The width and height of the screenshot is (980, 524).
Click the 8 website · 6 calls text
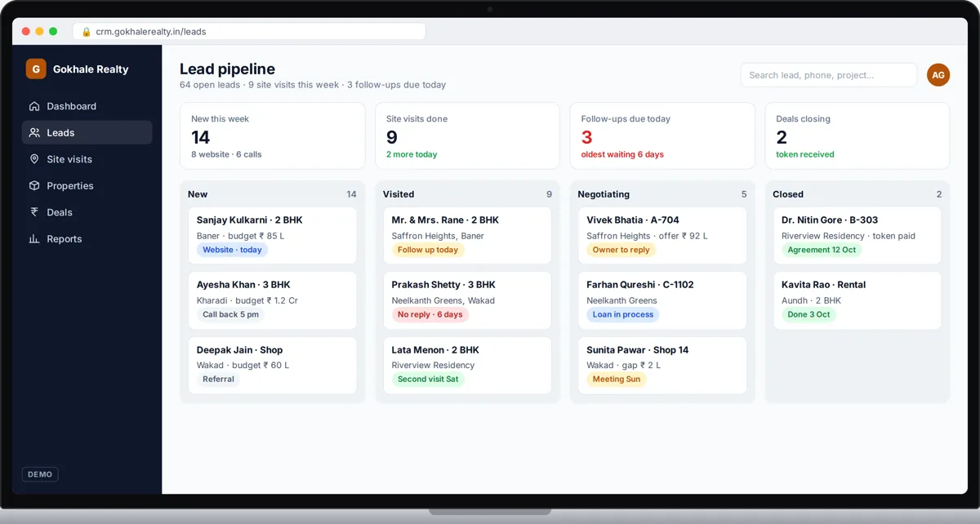coord(226,154)
